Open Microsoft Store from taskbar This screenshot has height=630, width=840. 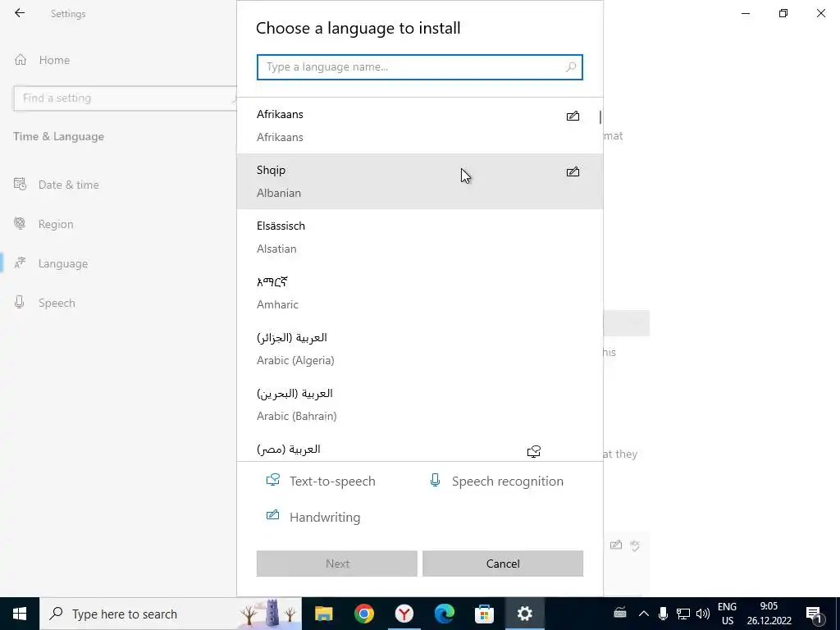pos(484,614)
